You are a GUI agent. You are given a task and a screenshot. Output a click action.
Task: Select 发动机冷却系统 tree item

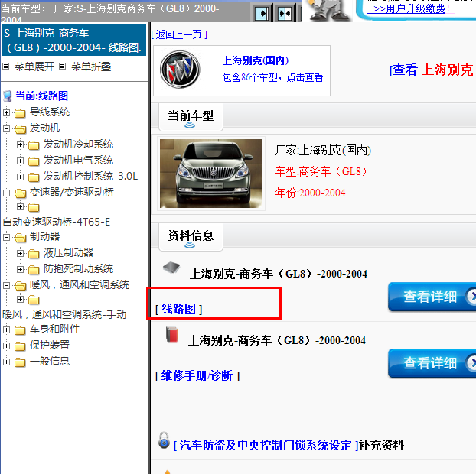pyautogui.click(x=78, y=144)
